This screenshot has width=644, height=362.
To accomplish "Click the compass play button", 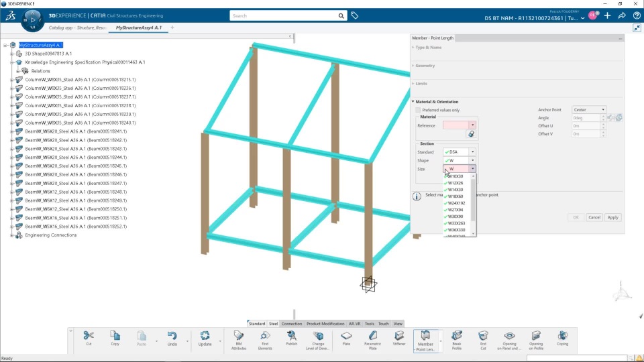I will (32, 19).
